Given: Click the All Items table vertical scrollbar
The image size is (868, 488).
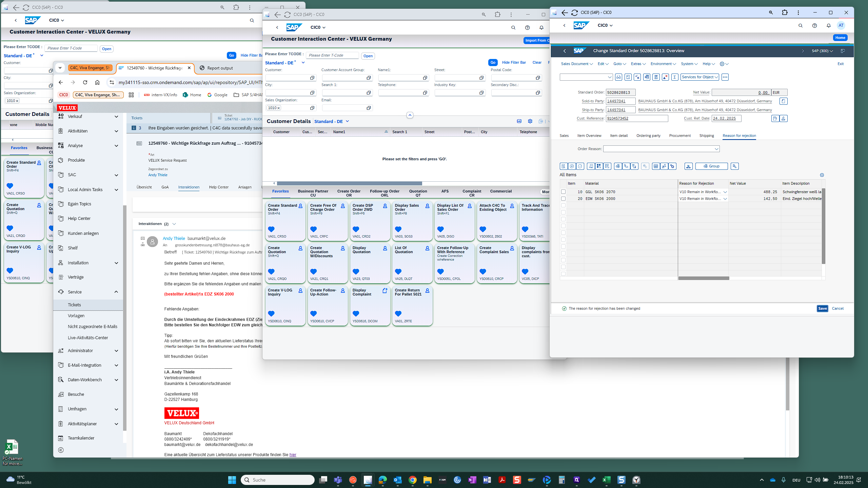Looking at the screenshot, I should [x=824, y=226].
